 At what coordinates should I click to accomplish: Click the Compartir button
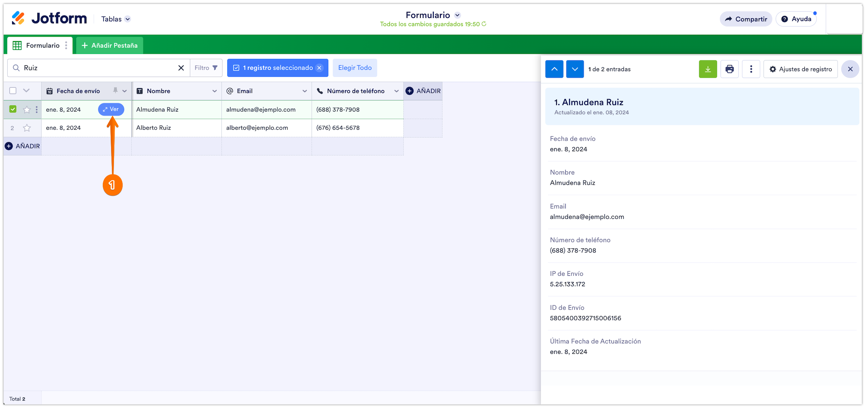[x=746, y=19]
